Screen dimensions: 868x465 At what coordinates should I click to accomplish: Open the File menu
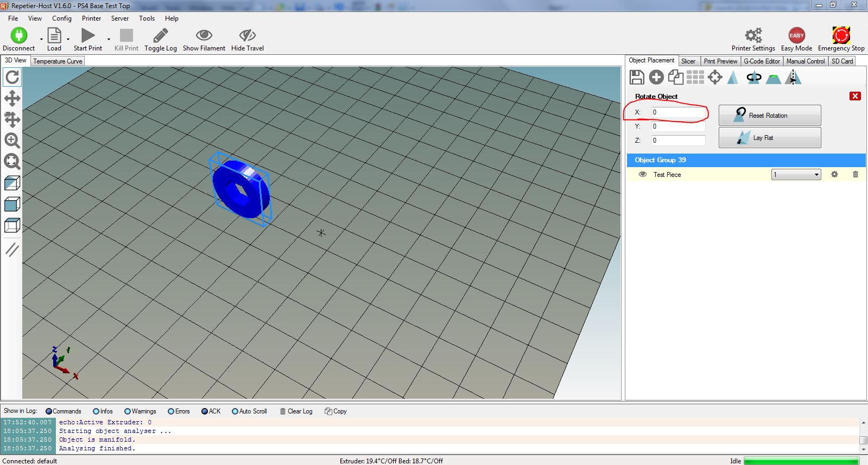point(13,18)
